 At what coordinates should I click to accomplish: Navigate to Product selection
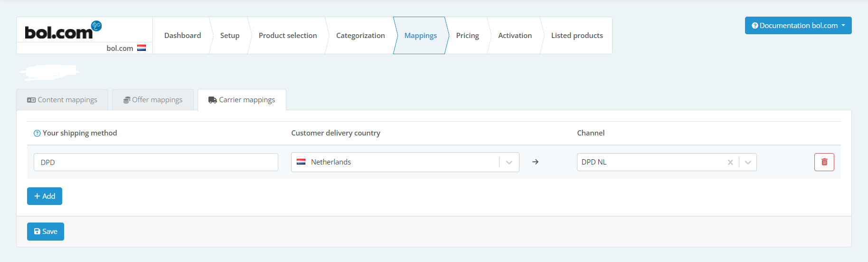tap(287, 36)
